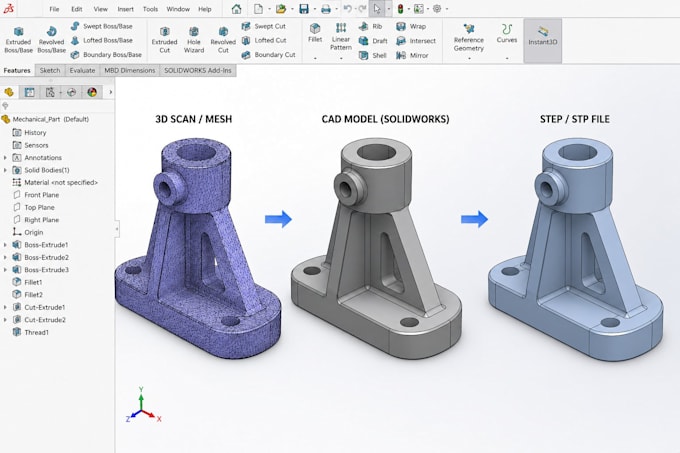
Task: Expand the Cut-Extrude1 feature
Action: point(5,307)
